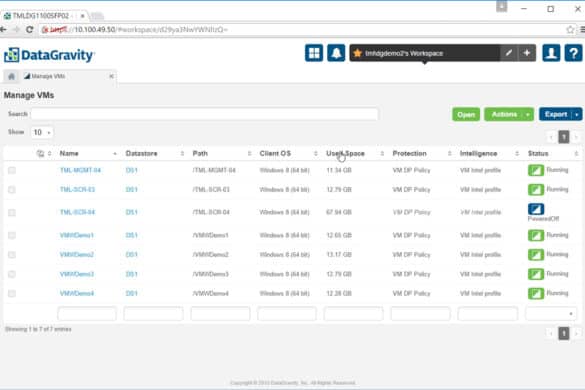The width and height of the screenshot is (585, 390).
Task: Close the Manage VMs tab
Action: [111, 76]
